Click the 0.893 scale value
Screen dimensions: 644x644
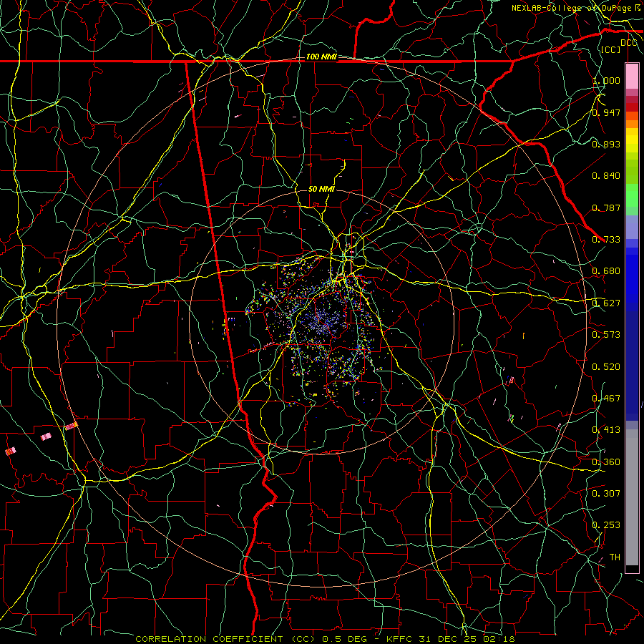(606, 144)
